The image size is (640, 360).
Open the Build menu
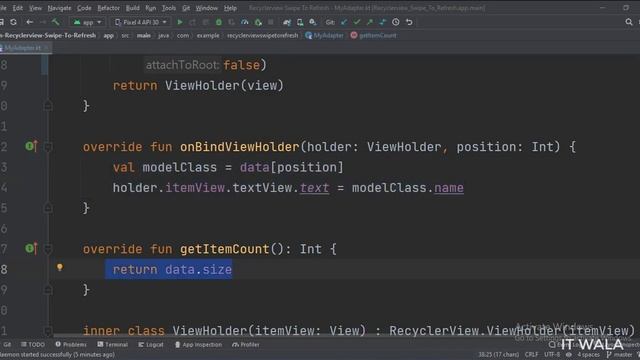(x=132, y=8)
